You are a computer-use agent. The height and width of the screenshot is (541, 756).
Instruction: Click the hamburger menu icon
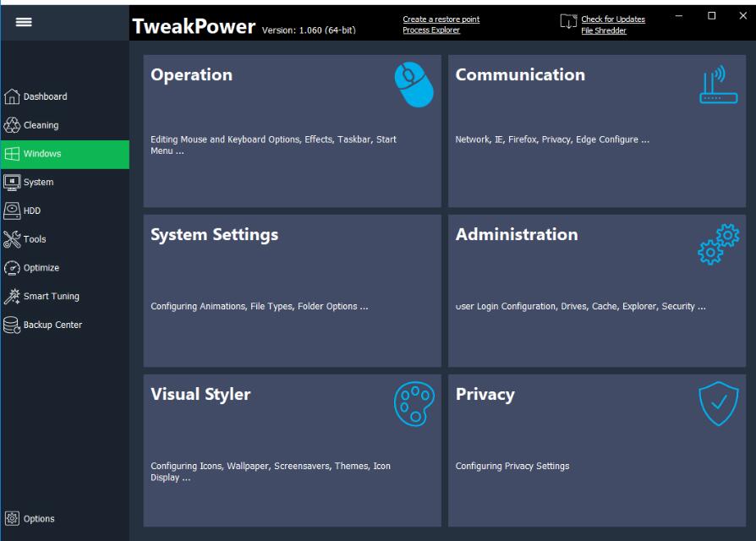coord(24,23)
